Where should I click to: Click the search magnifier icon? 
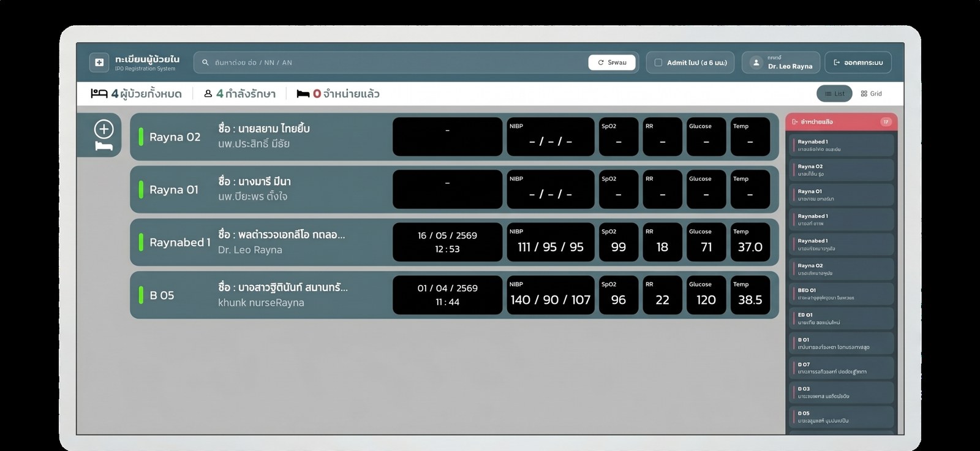(205, 63)
